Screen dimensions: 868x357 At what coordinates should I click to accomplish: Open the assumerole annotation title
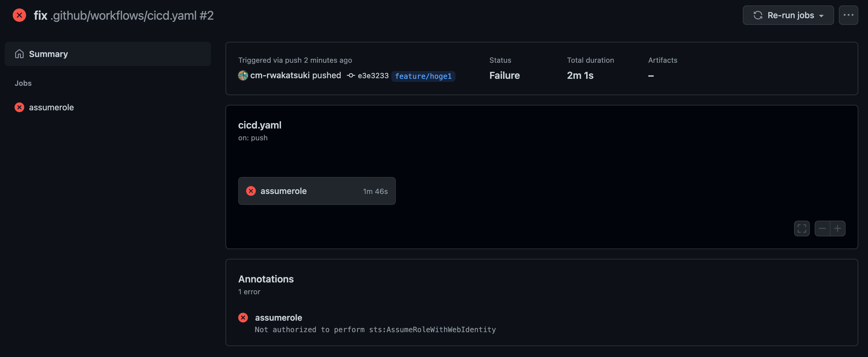click(278, 318)
